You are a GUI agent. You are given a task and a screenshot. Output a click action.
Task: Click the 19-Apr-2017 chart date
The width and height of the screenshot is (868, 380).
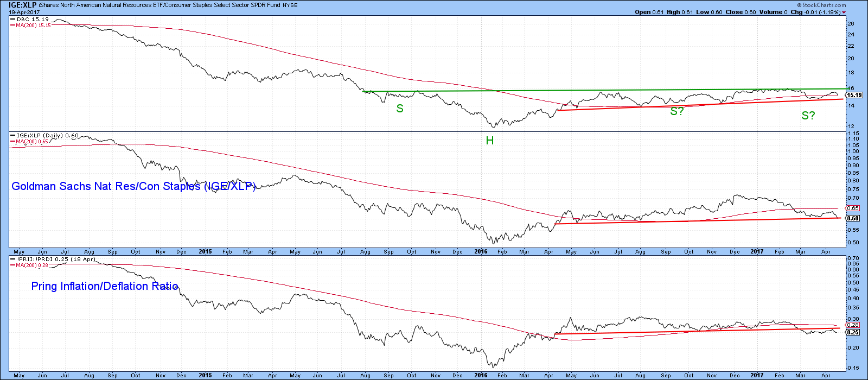click(23, 12)
